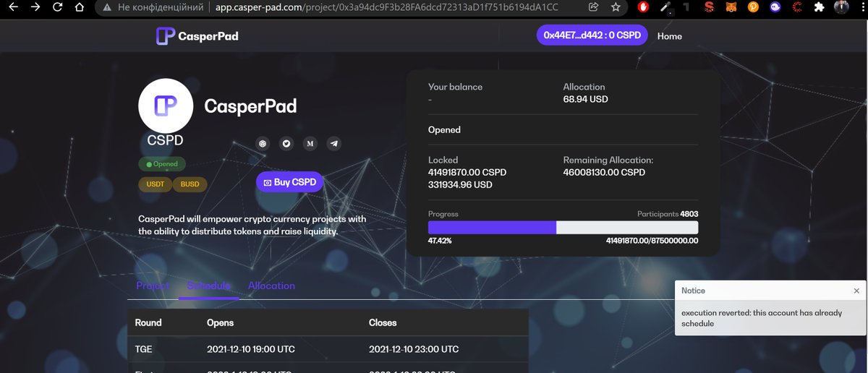Click the address bar URL
868x373 pixels.
[x=387, y=8]
